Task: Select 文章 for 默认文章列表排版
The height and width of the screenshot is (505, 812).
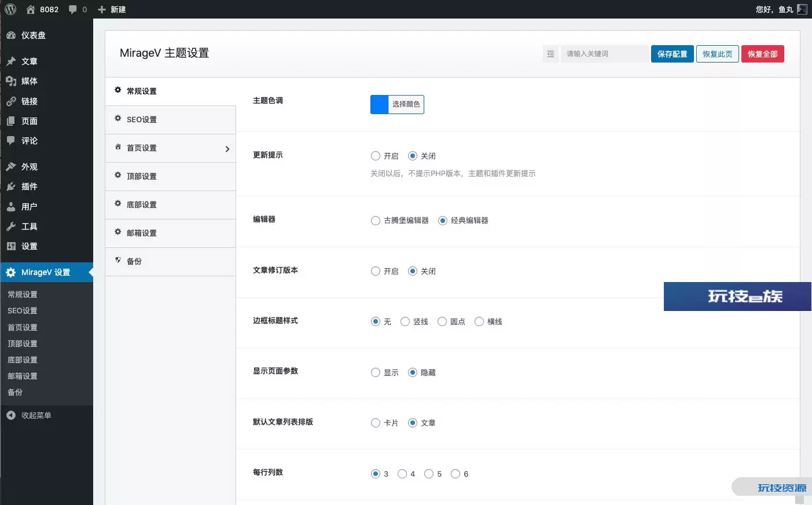Action: pyautogui.click(x=413, y=423)
